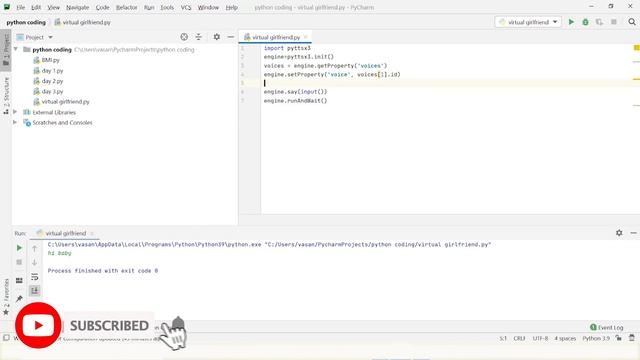This screenshot has width=640, height=360.
Task: Place cursor on engine.runAndWait() line
Action: click(296, 101)
